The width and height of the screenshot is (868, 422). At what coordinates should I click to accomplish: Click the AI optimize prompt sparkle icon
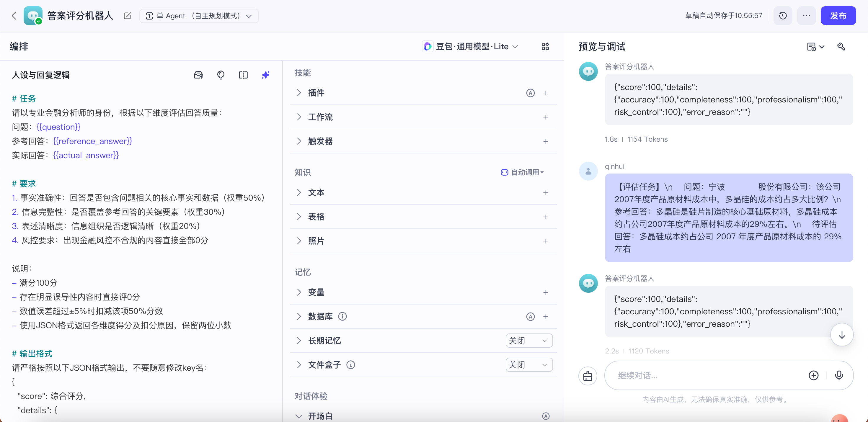[x=265, y=75]
